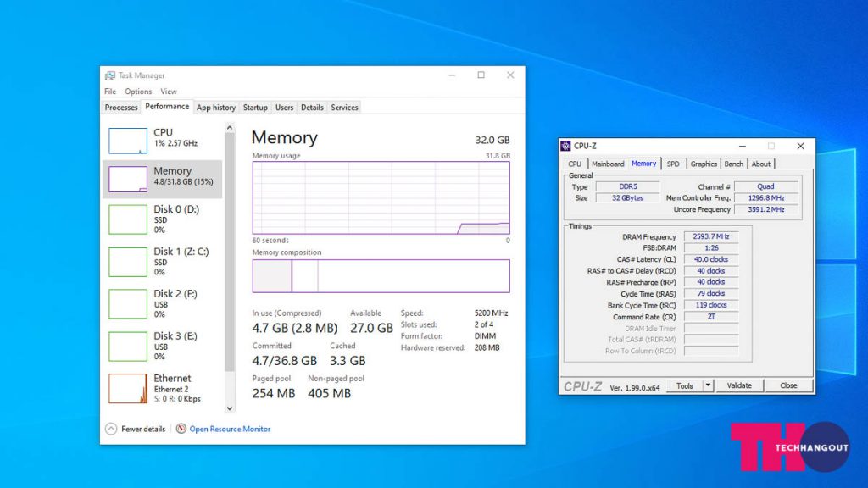The image size is (868, 488).
Task: Select the Disk 0 (D:) graph thumbnail
Action: pos(128,219)
